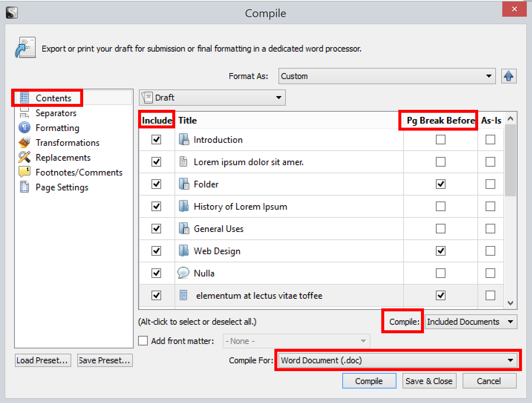This screenshot has width=532, height=403.
Task: Check As-Is for History of Lorem Ipsum
Action: (490, 206)
